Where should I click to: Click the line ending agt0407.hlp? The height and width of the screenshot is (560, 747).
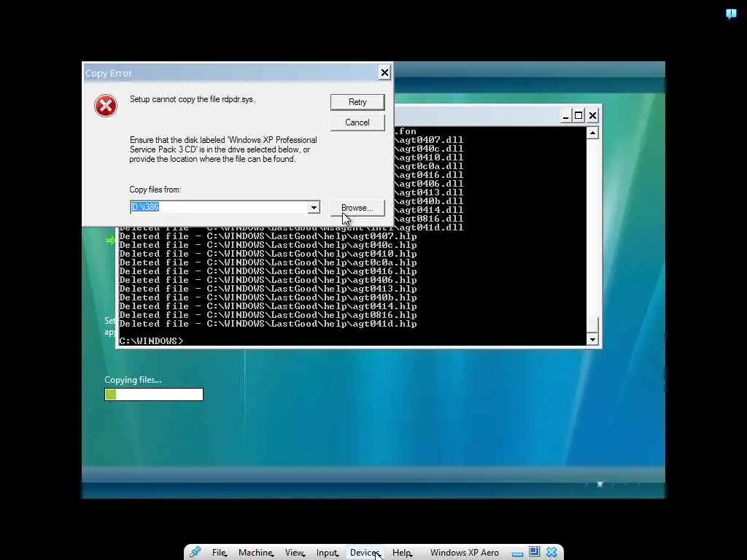(x=268, y=236)
